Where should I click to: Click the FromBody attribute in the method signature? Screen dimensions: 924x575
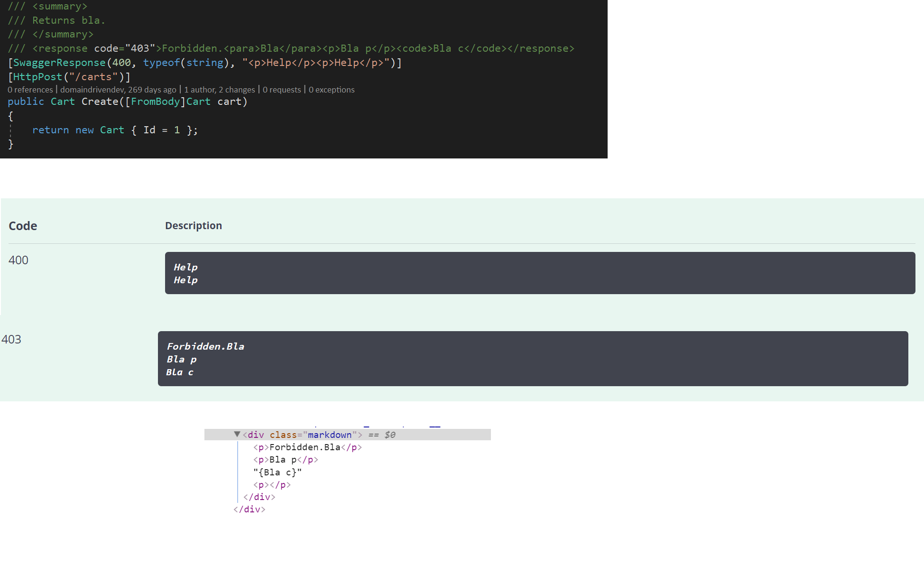(x=155, y=102)
